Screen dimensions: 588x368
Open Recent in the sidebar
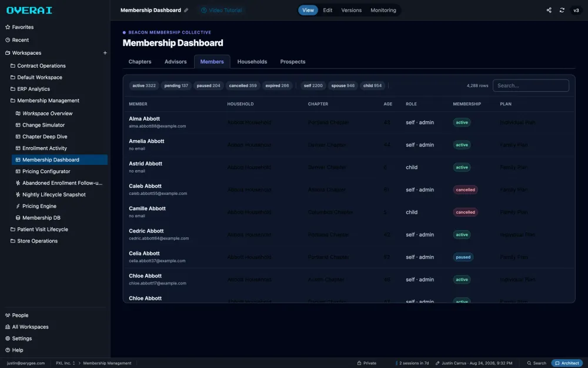coord(17,40)
